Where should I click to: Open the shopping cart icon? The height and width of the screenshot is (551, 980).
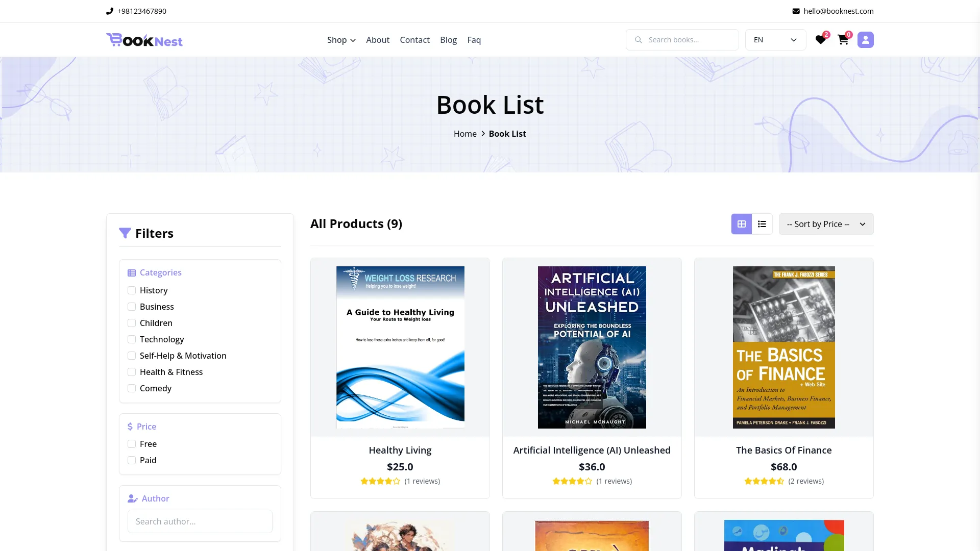(843, 39)
